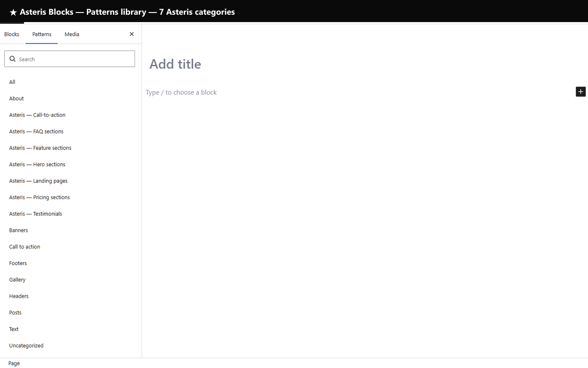Image resolution: width=588 pixels, height=368 pixels.
Task: Click the black plus add-block button
Action: click(x=581, y=92)
